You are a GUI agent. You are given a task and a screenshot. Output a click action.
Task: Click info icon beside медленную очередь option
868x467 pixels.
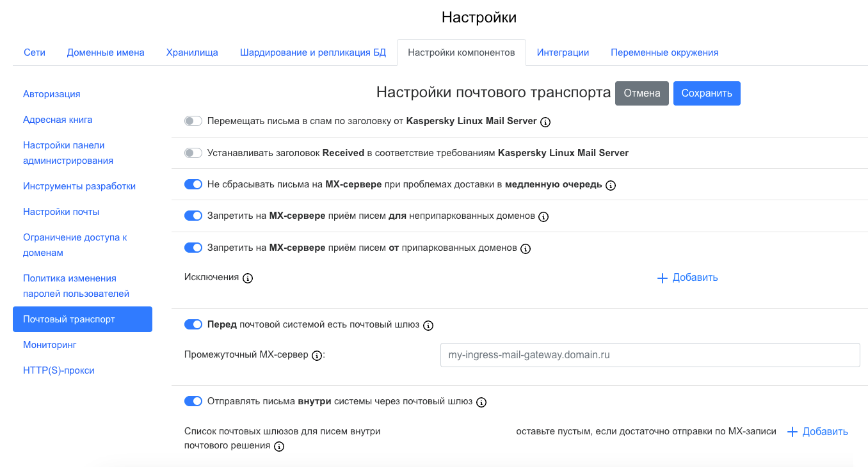click(611, 186)
